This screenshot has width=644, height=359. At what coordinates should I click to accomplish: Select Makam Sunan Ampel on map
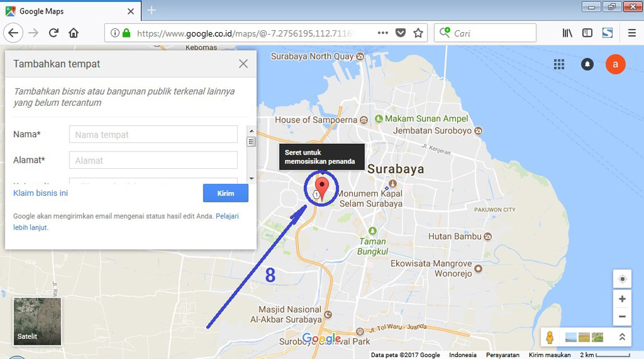tap(421, 119)
